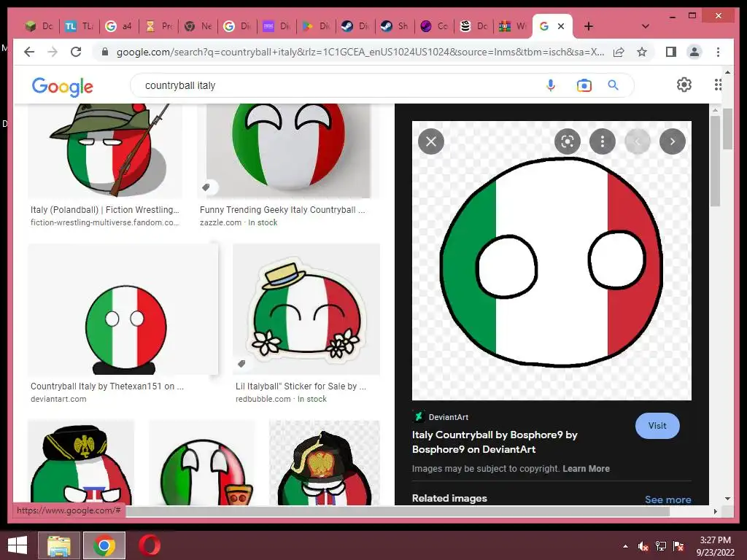Click the large Italy countryball preview image
Viewport: 747px width, 560px height.
551,260
